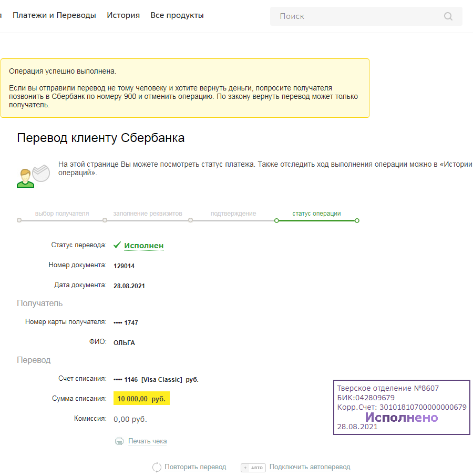Click the БИК:042809679 text in stamp

[x=366, y=398]
